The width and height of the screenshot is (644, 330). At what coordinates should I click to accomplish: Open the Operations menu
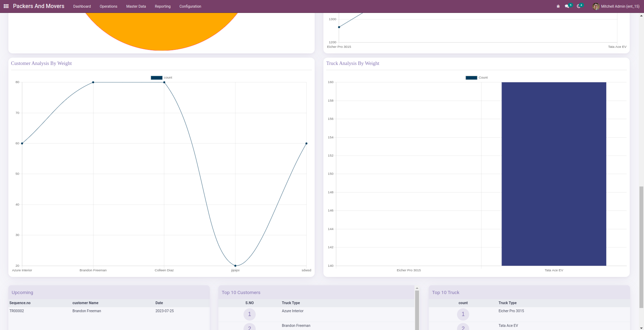tap(108, 6)
